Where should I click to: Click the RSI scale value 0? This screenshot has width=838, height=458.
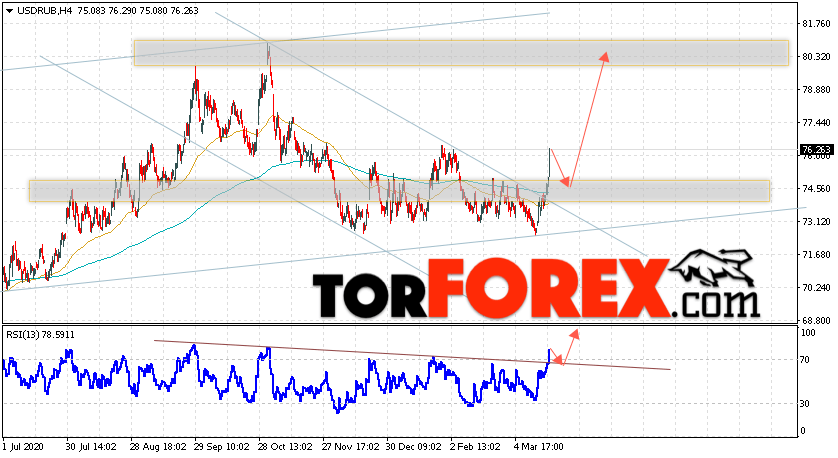pyautogui.click(x=803, y=431)
